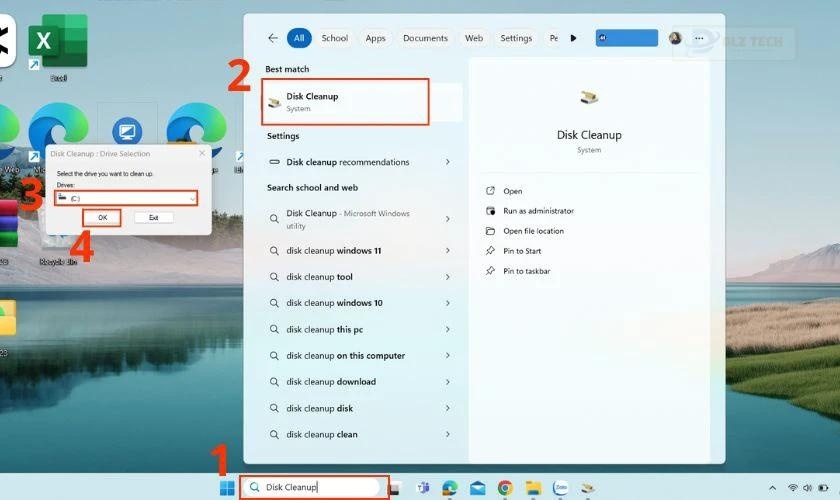Switch to the Documents search tab

coord(425,38)
